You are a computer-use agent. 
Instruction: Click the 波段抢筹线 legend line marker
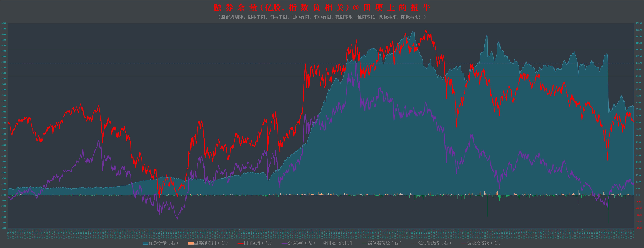tap(464, 243)
